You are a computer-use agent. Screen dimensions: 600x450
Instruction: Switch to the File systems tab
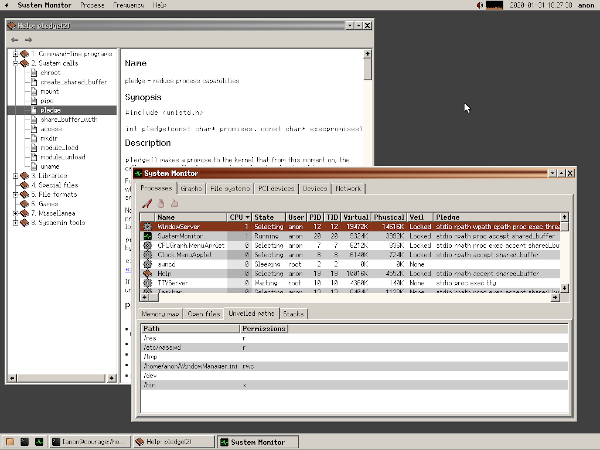230,189
